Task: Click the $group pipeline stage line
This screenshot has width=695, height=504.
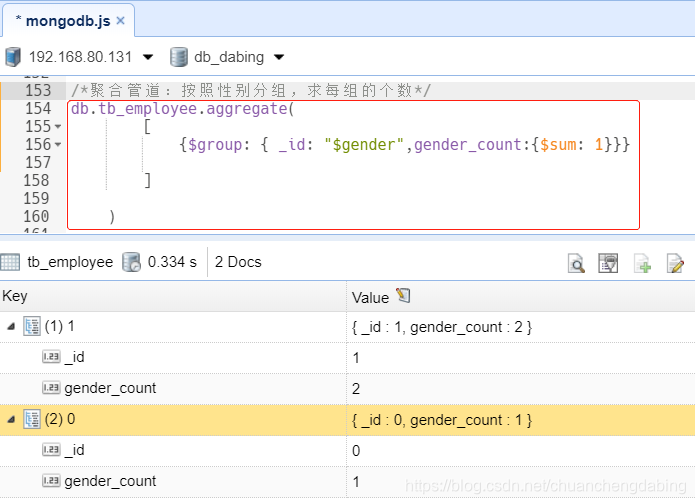Action: click(404, 145)
